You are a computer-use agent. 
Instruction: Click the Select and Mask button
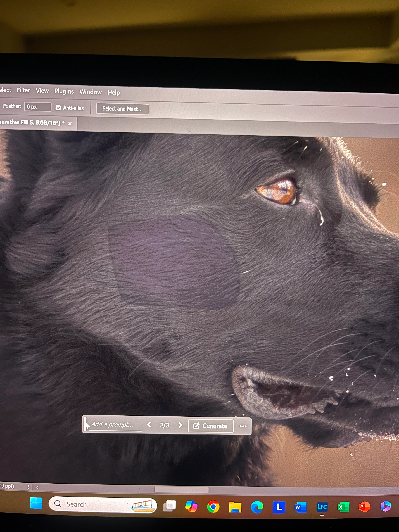click(122, 109)
